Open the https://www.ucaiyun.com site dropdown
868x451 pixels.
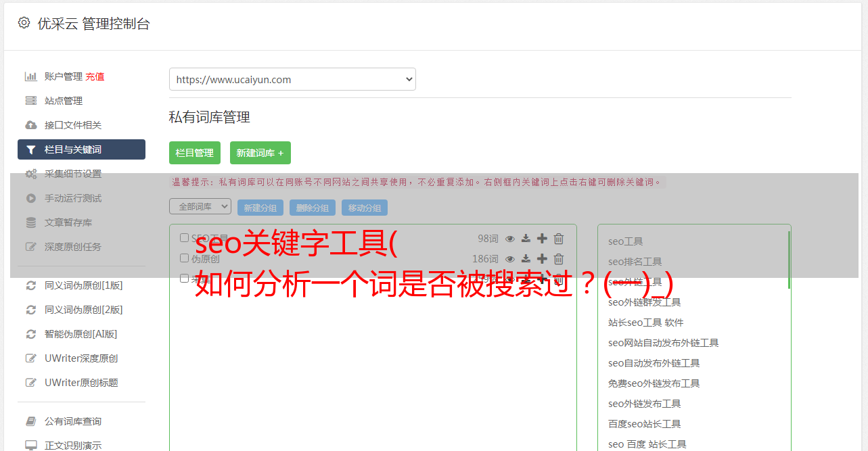pyautogui.click(x=292, y=79)
